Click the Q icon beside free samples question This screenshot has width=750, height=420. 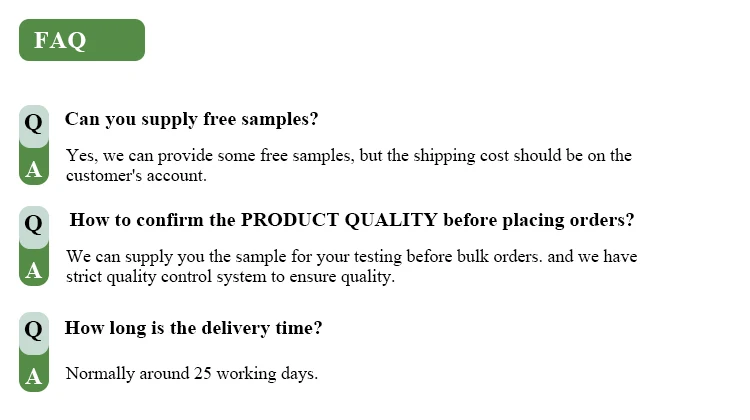pos(33,125)
